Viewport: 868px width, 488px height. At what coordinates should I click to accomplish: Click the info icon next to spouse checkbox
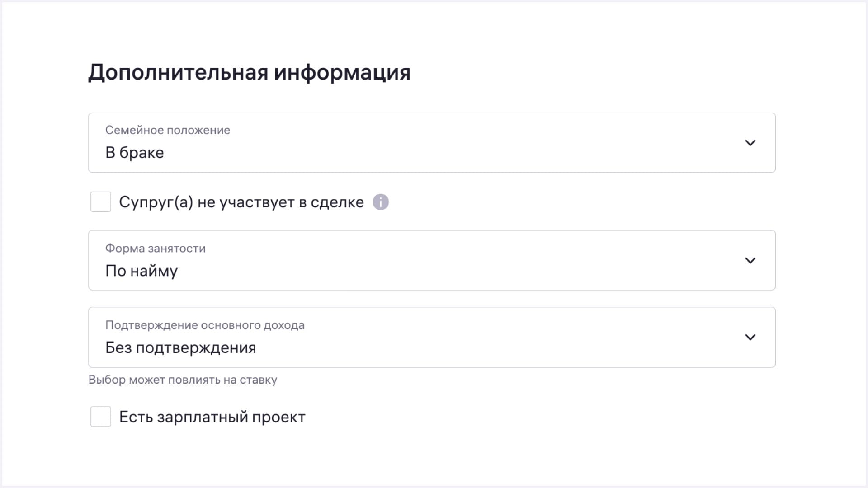pyautogui.click(x=381, y=202)
